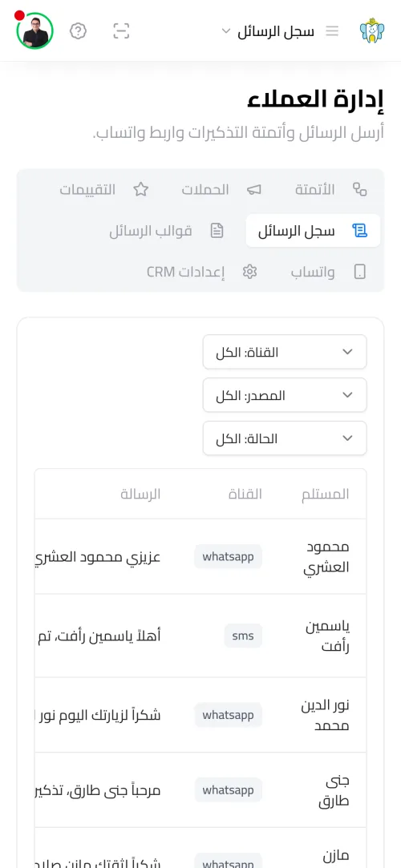The image size is (401, 868).
Task: Select the محمود العشري message row
Action: coord(200,556)
